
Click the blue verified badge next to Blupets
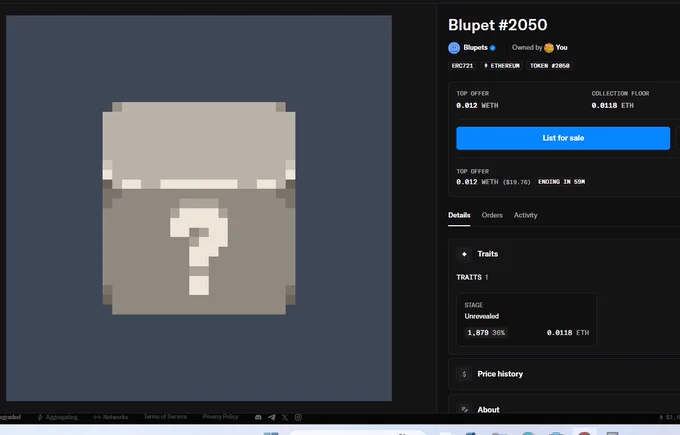[493, 48]
